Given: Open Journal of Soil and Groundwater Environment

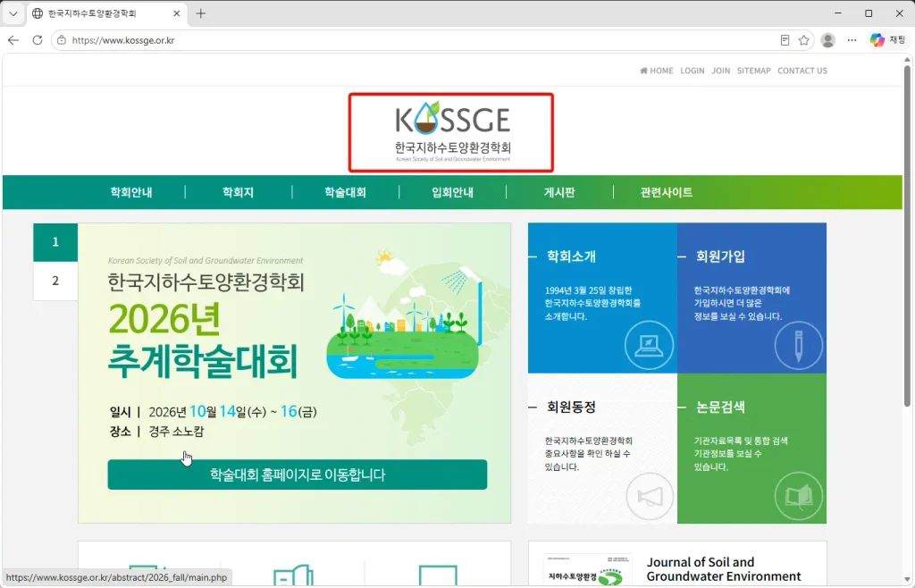Looking at the screenshot, I should [724, 569].
